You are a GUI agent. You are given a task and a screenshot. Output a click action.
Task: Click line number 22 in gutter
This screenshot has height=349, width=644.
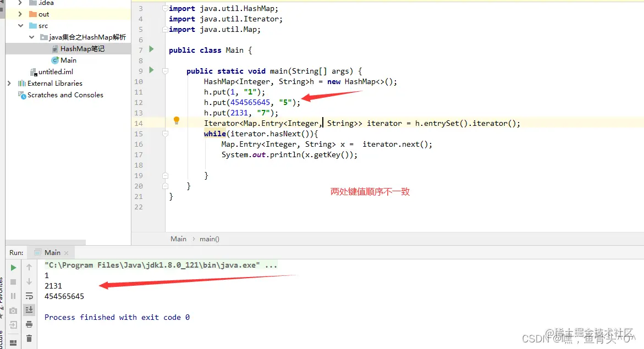[x=139, y=207]
